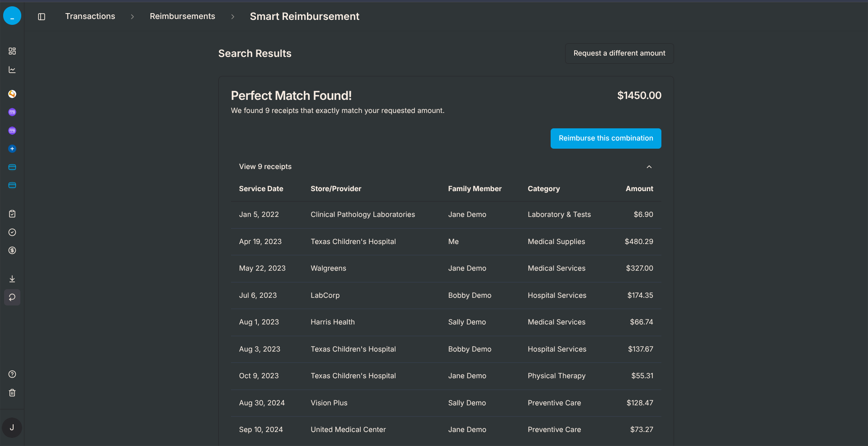Click the circled checkmark sidebar icon
Screen dimensions: 868x446
click(12, 232)
